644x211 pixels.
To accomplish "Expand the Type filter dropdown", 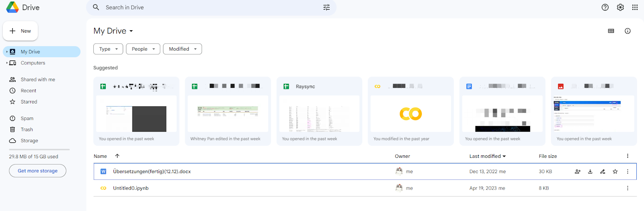I will 108,49.
